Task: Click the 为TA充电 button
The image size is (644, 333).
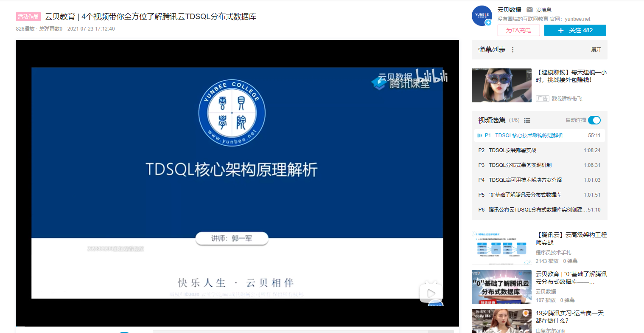Action: 519,31
